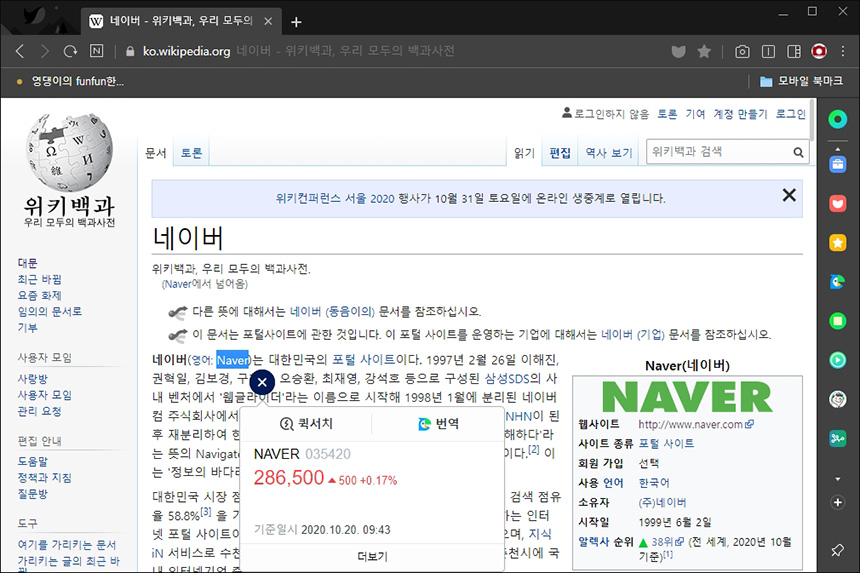This screenshot has width=860, height=573.
Task: Click the shield icon in address bar
Action: pos(678,52)
